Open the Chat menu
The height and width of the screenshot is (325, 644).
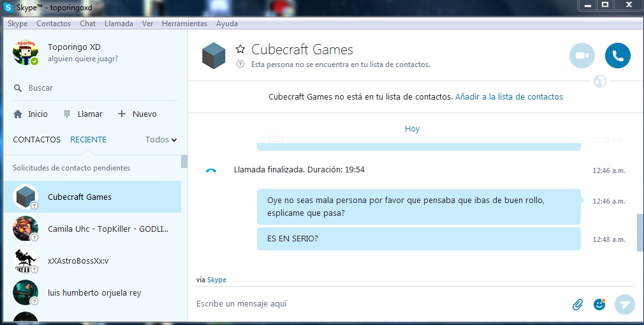[x=87, y=24]
